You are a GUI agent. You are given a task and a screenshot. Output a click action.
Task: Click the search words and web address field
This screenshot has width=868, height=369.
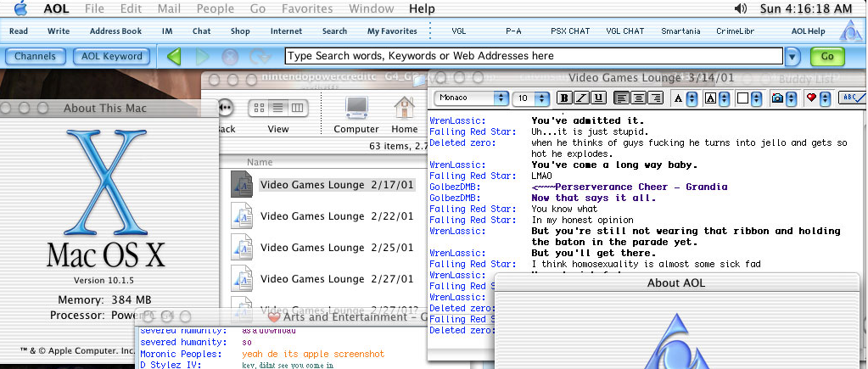(x=535, y=56)
